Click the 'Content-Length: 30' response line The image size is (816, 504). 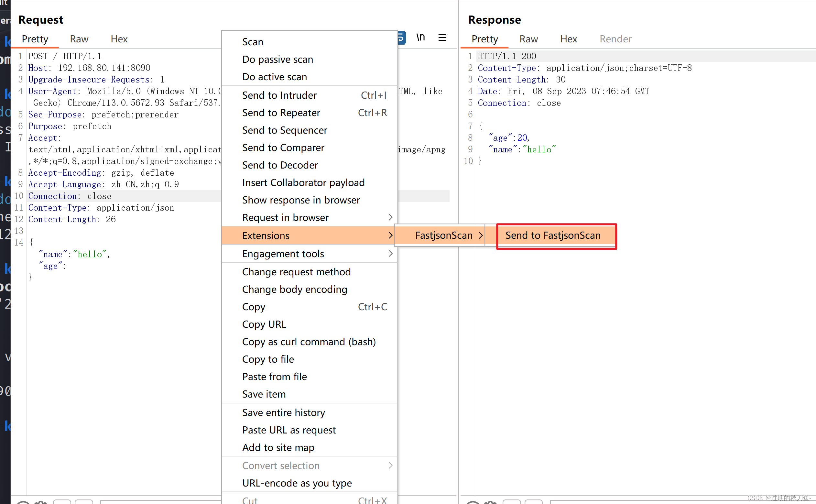(521, 79)
